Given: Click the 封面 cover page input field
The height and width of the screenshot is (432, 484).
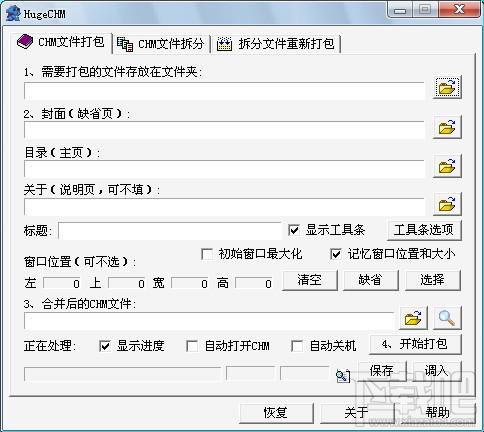Looking at the screenshot, I should (224, 130).
